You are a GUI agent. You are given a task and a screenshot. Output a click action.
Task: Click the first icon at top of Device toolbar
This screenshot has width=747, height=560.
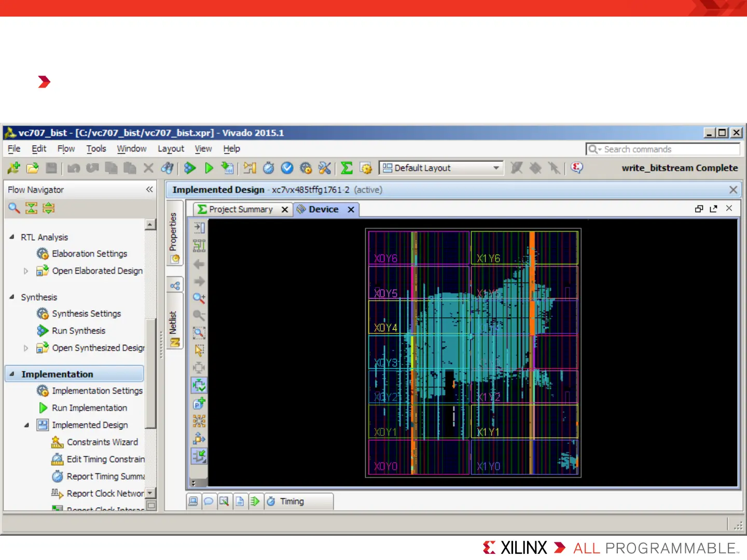click(x=199, y=228)
